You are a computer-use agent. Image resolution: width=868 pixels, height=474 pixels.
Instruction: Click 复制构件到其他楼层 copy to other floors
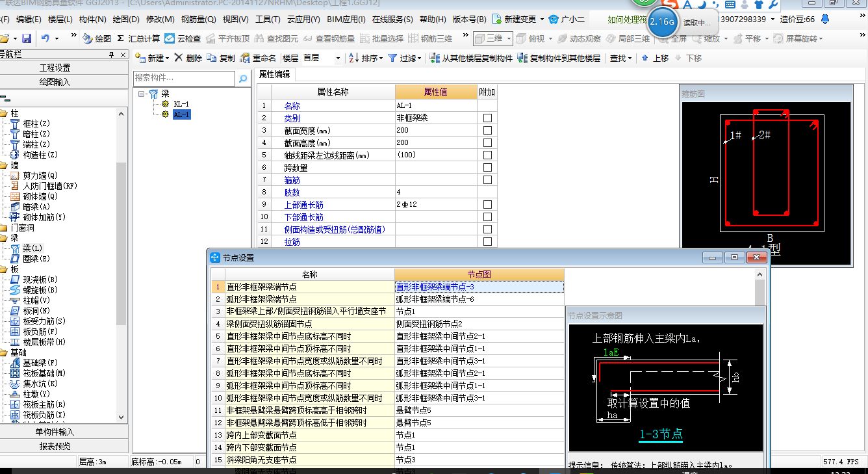[x=559, y=58]
